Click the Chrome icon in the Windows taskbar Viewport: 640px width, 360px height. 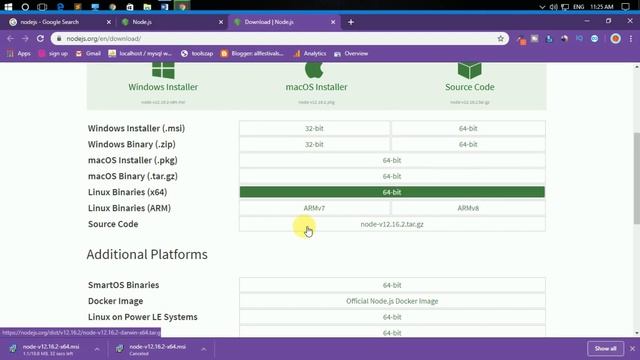click(x=182, y=7)
